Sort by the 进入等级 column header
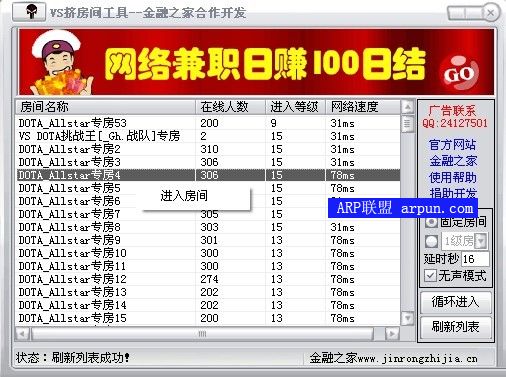 [x=295, y=107]
